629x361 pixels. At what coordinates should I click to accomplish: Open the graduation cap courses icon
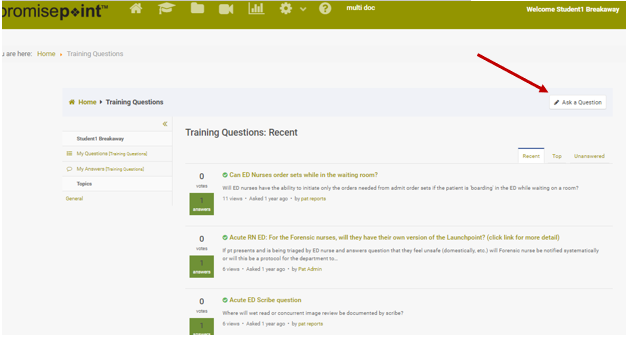pyautogui.click(x=166, y=8)
